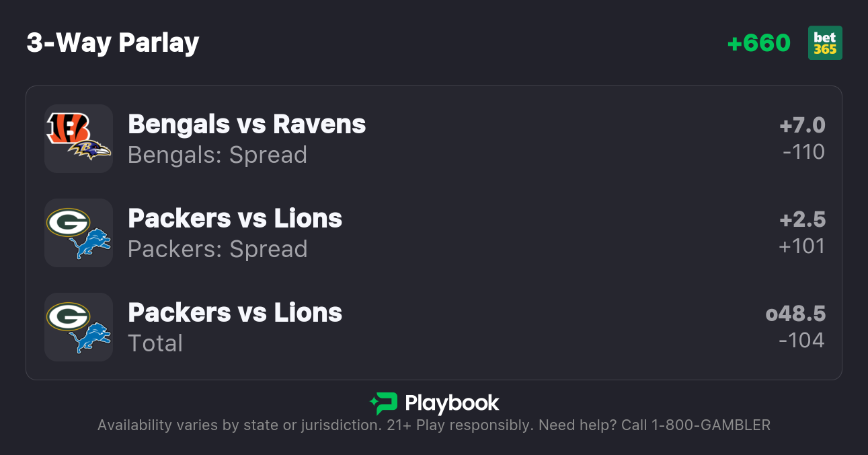Click the Playbook brand name text
Viewport: 868px width, 455px height.
[452, 403]
